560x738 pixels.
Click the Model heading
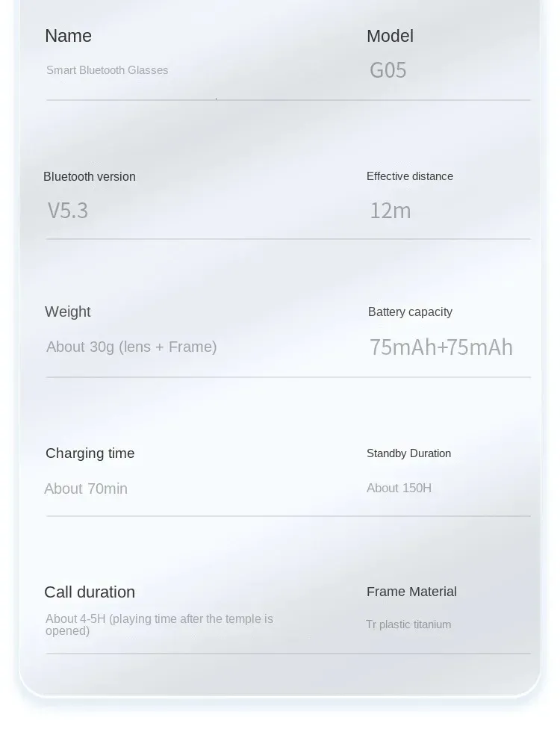click(390, 36)
